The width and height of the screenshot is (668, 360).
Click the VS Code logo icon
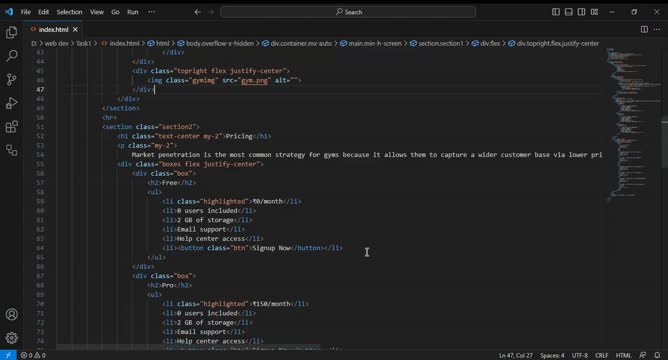pyautogui.click(x=9, y=12)
